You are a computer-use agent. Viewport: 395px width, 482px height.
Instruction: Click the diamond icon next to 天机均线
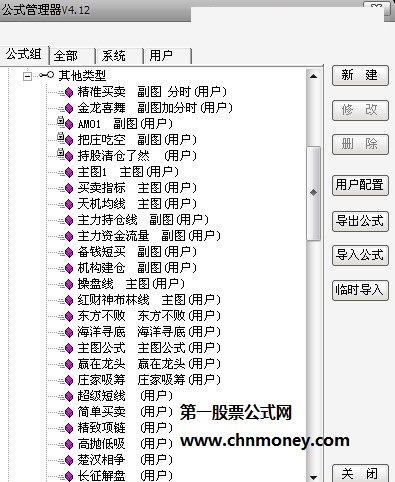69,204
